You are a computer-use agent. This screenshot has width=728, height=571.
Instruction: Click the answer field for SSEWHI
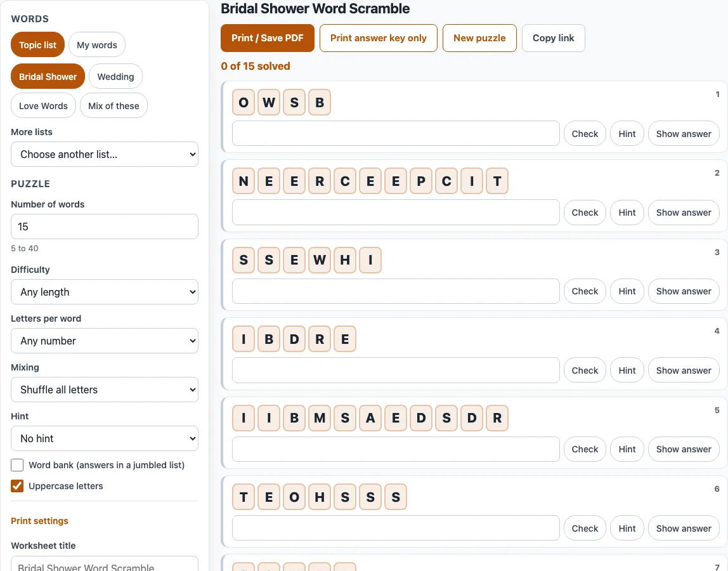click(396, 291)
